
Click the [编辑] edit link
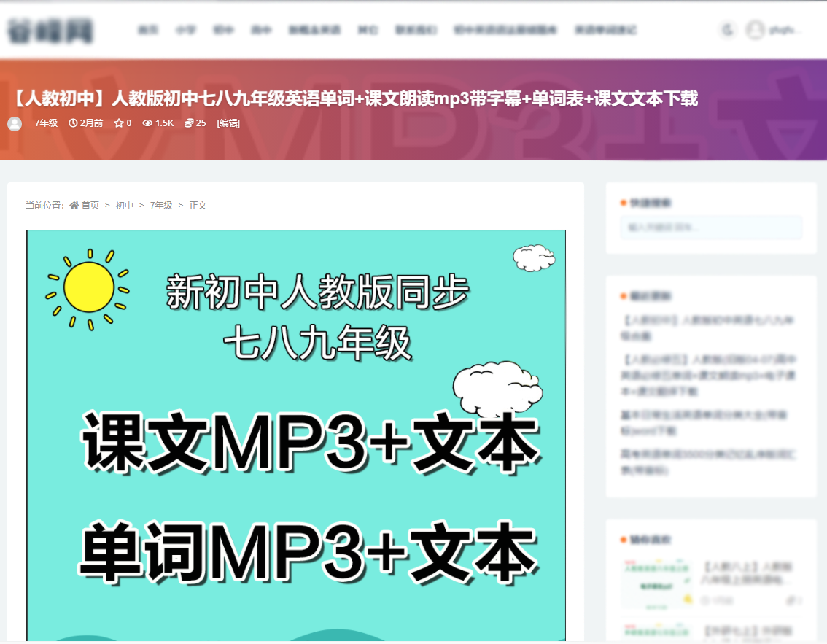228,123
